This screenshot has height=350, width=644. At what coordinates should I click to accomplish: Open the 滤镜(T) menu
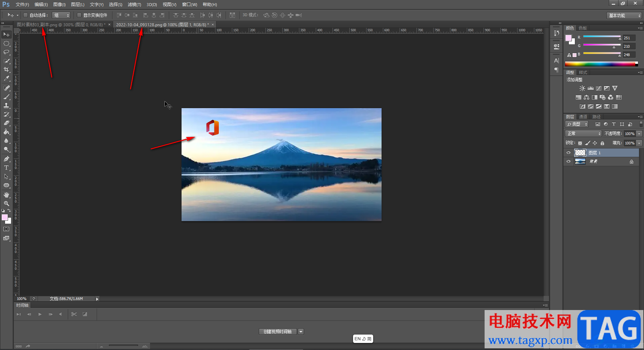134,4
